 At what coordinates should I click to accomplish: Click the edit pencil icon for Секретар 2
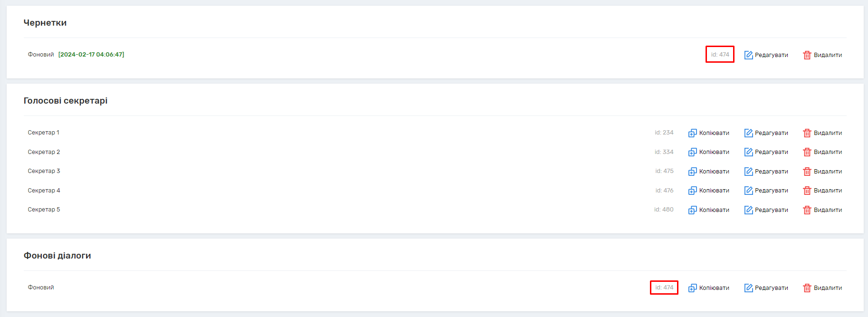(x=748, y=152)
